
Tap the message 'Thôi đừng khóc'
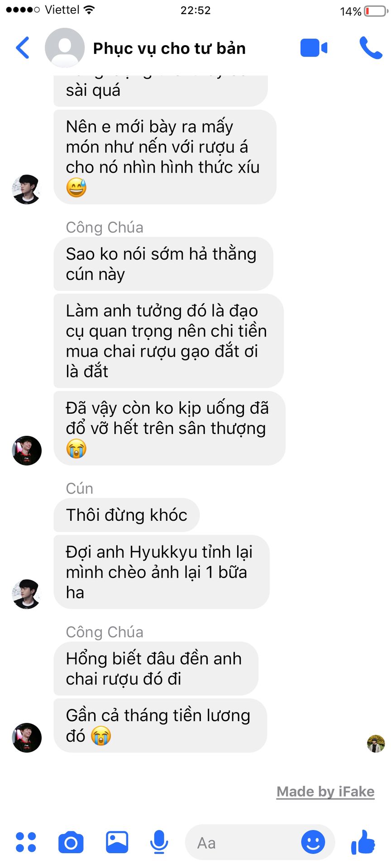coord(127,515)
